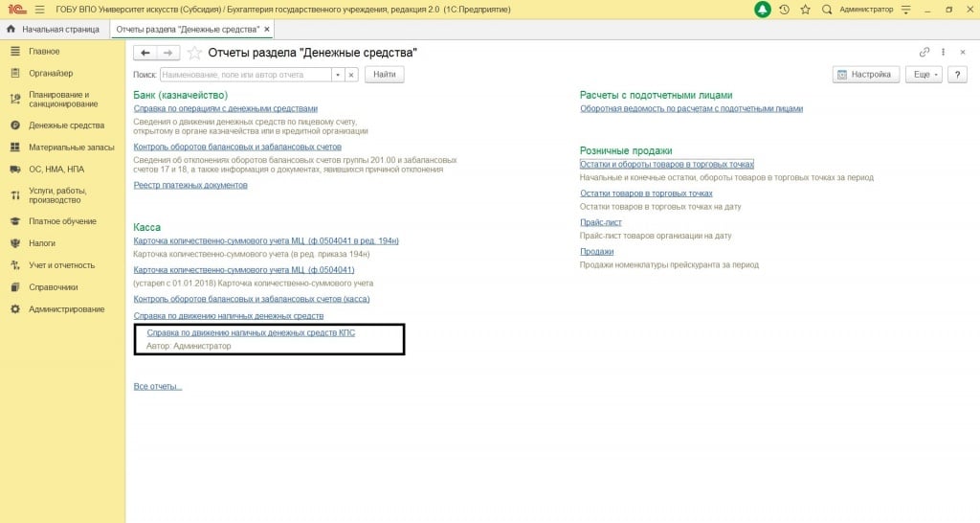Close the Отчеты раздела tab

(x=266, y=30)
